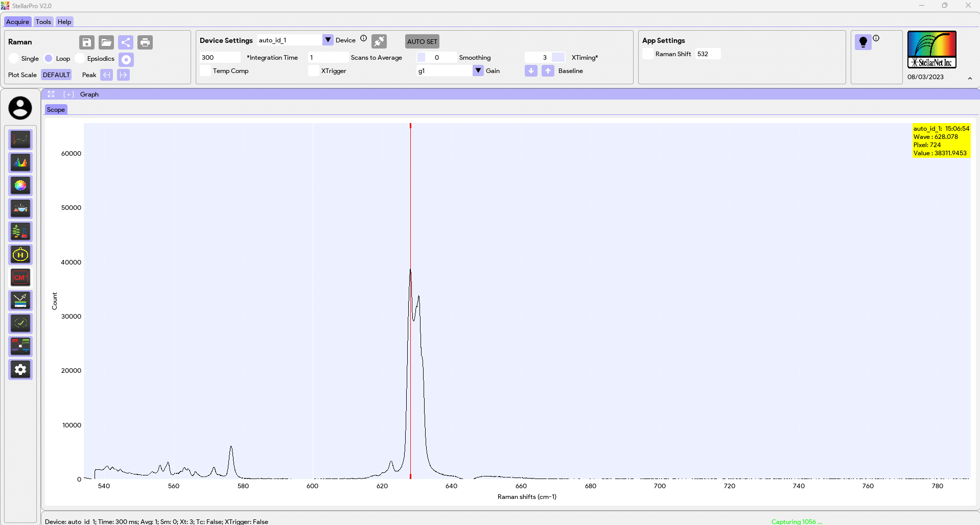980x525 pixels.
Task: Select the red CM-1 Raman sidebar icon
Action: (20, 277)
